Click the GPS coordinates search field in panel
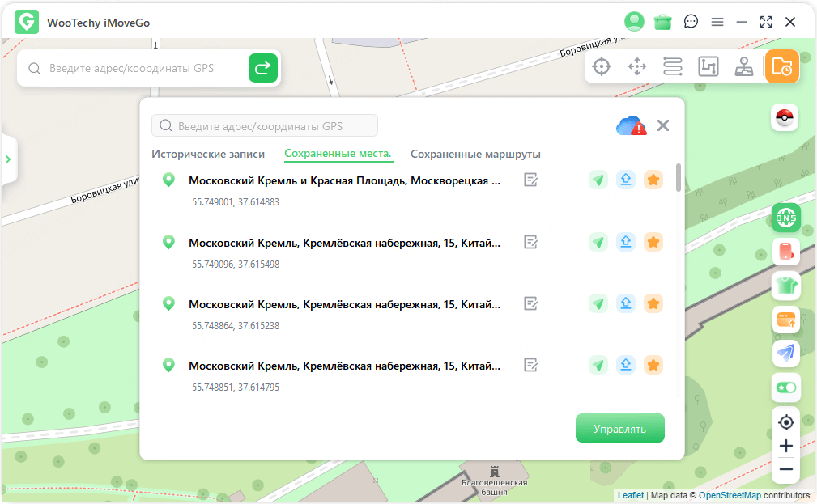This screenshot has width=817, height=504. coord(264,125)
